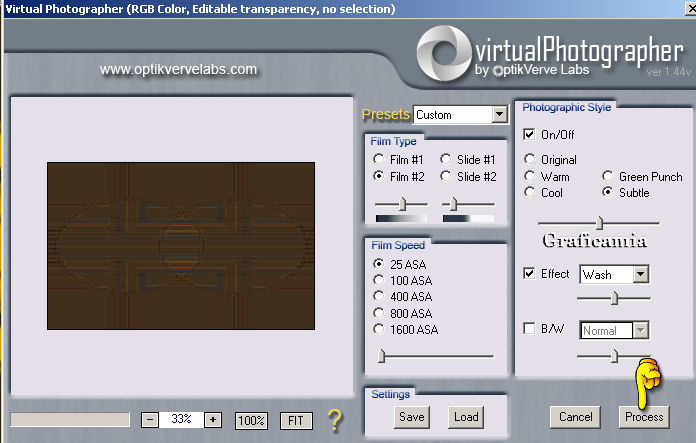
Task: Adjust the Film contrast slider under Film #2
Action: [402, 204]
